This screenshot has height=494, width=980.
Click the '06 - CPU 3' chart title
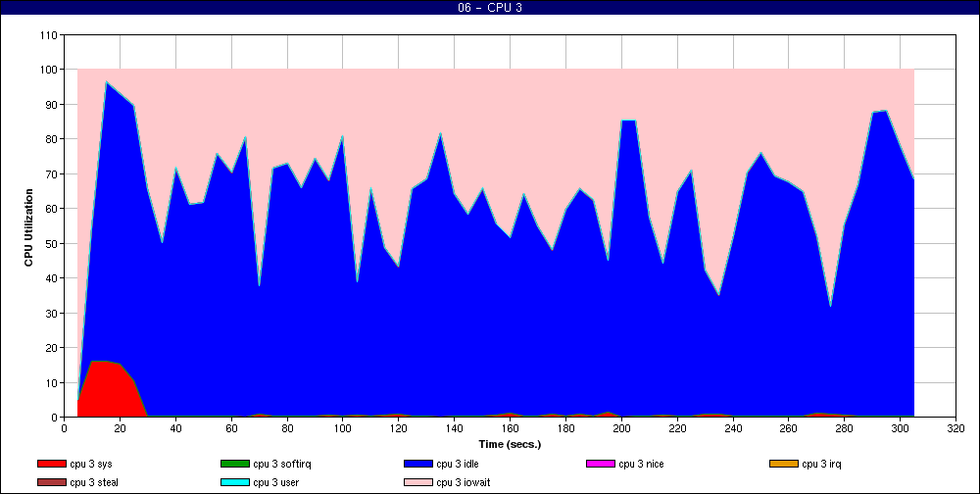pyautogui.click(x=490, y=8)
